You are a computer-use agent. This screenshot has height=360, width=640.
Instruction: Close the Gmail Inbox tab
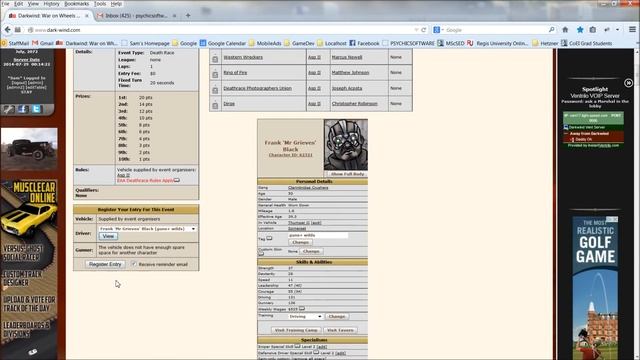(x=174, y=16)
